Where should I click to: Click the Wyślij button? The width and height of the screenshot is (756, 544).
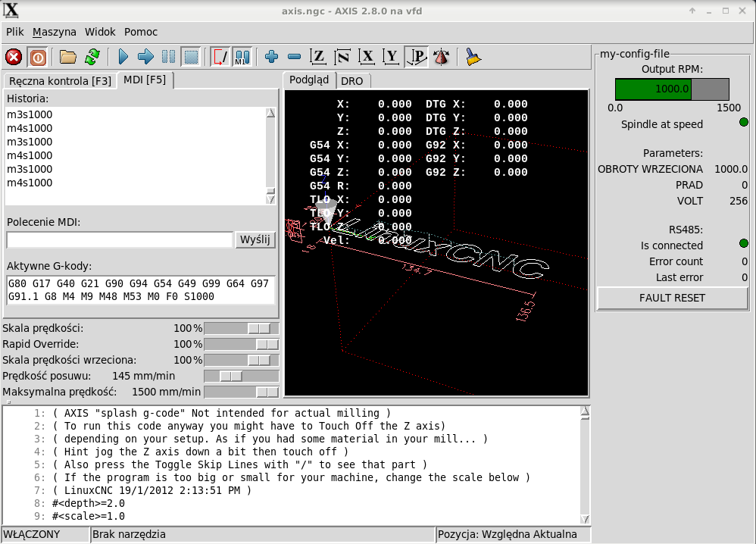coord(255,239)
